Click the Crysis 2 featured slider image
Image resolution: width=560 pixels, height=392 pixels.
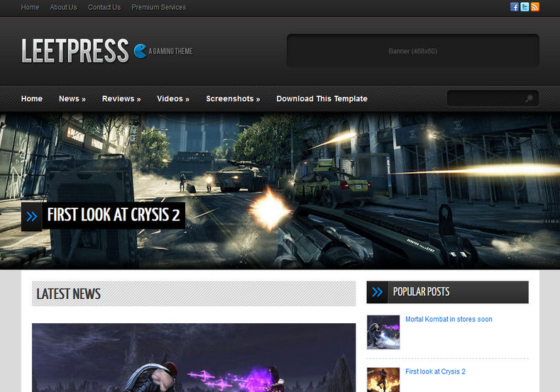coord(280,191)
